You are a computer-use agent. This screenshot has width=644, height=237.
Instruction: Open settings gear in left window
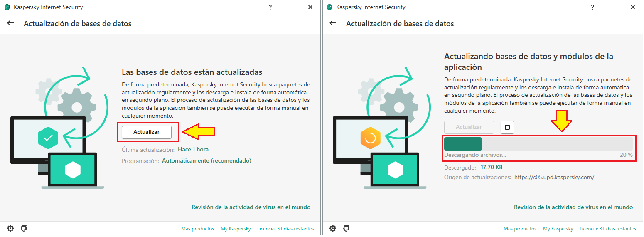click(x=10, y=228)
